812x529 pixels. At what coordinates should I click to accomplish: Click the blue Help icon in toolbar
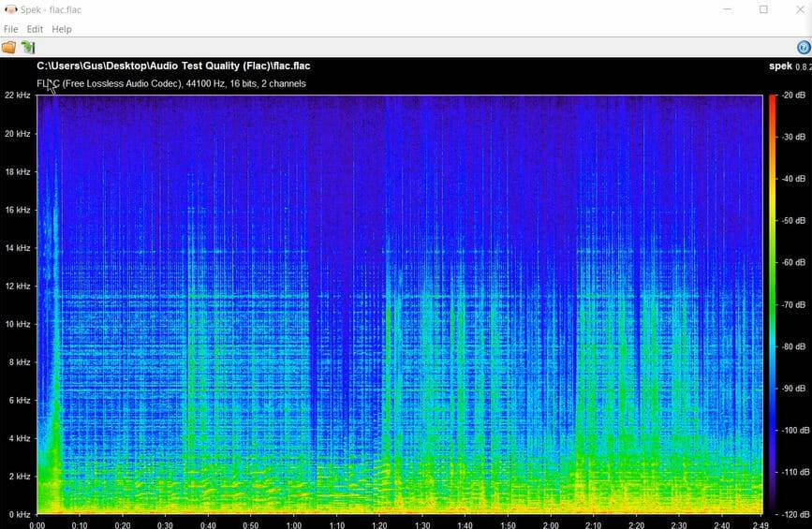[x=803, y=48]
